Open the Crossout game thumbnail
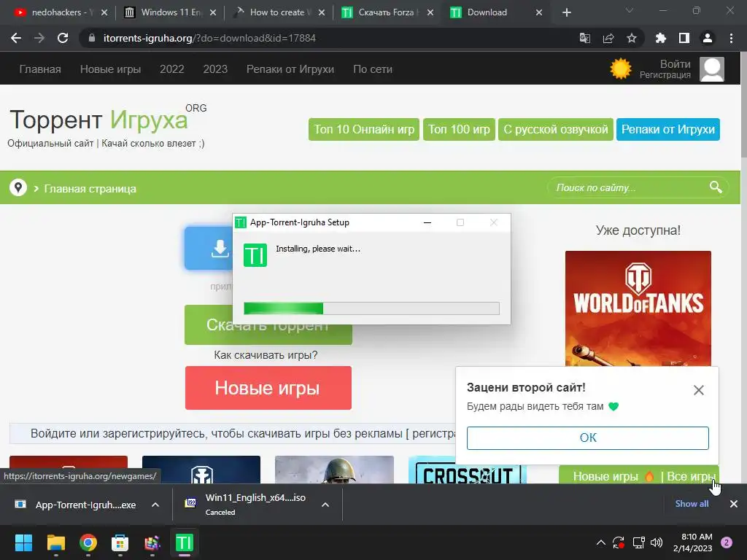Screen dimensions: 747x560 pyautogui.click(x=468, y=470)
